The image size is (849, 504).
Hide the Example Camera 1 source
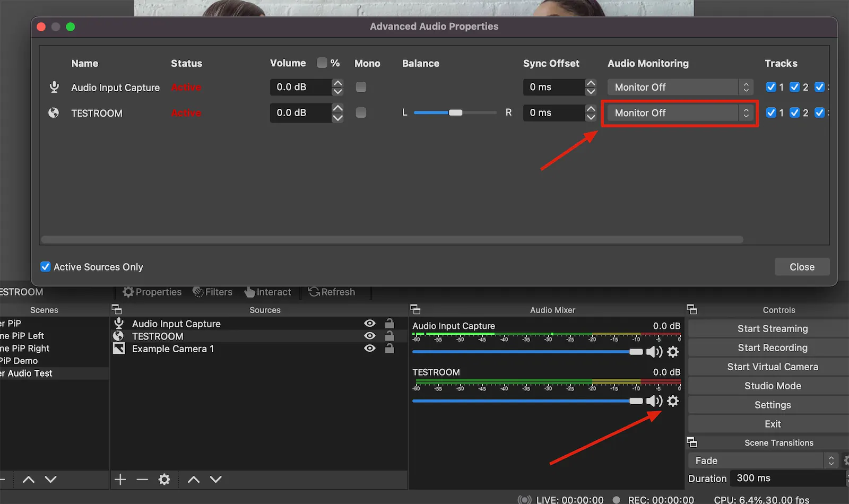coord(370,349)
